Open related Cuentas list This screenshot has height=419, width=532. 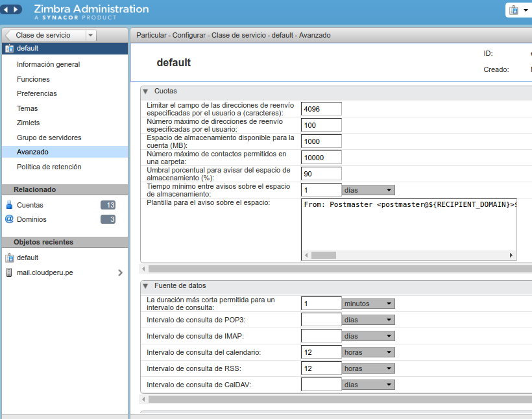click(x=30, y=205)
